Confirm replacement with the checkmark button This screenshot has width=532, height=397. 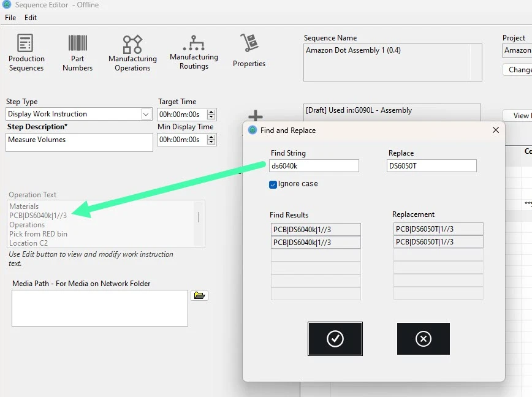coord(335,339)
